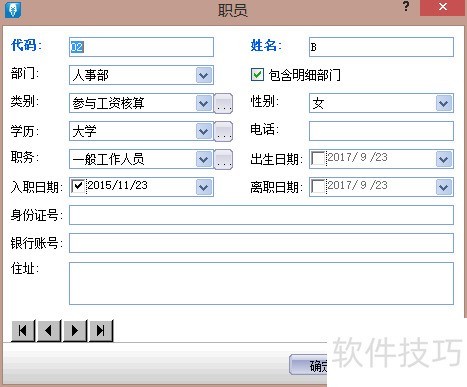Jump to the last employee record
This screenshot has height=387, width=467.
click(101, 331)
